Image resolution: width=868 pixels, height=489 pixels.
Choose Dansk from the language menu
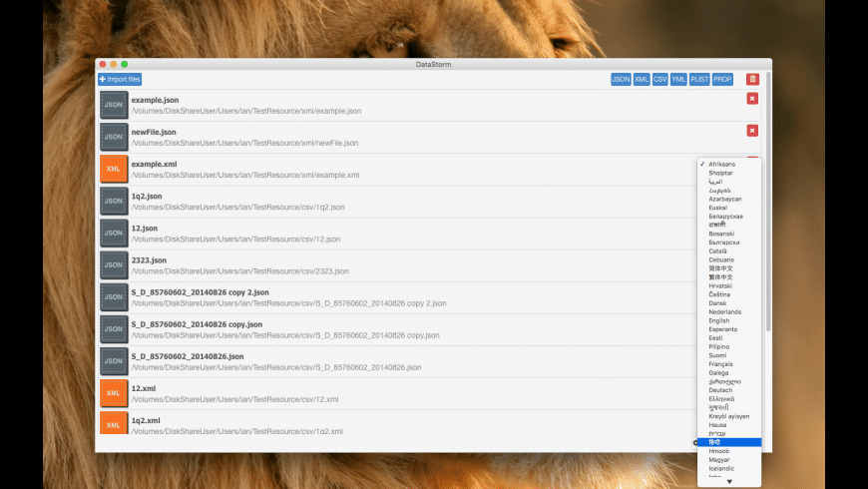[729, 303]
